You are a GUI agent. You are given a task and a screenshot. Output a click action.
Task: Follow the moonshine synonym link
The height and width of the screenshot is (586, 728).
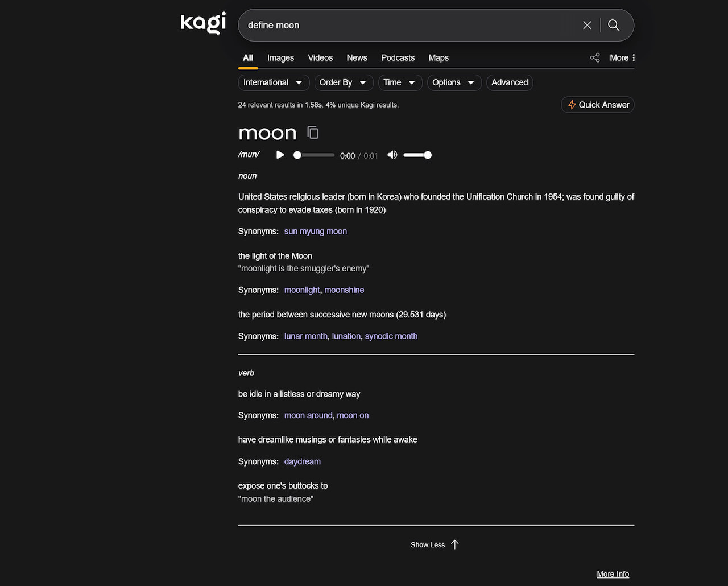pos(344,290)
